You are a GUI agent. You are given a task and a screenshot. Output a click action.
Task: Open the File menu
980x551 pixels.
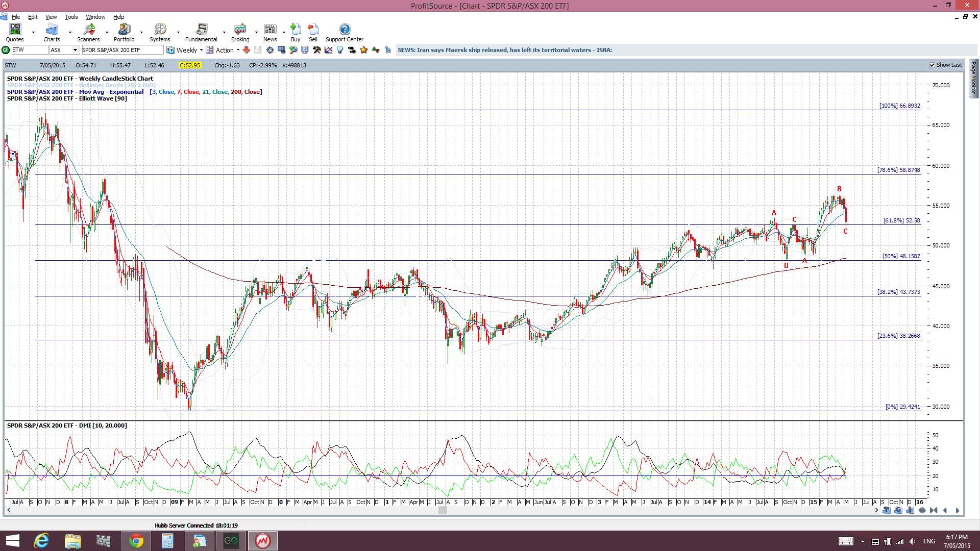(x=16, y=17)
